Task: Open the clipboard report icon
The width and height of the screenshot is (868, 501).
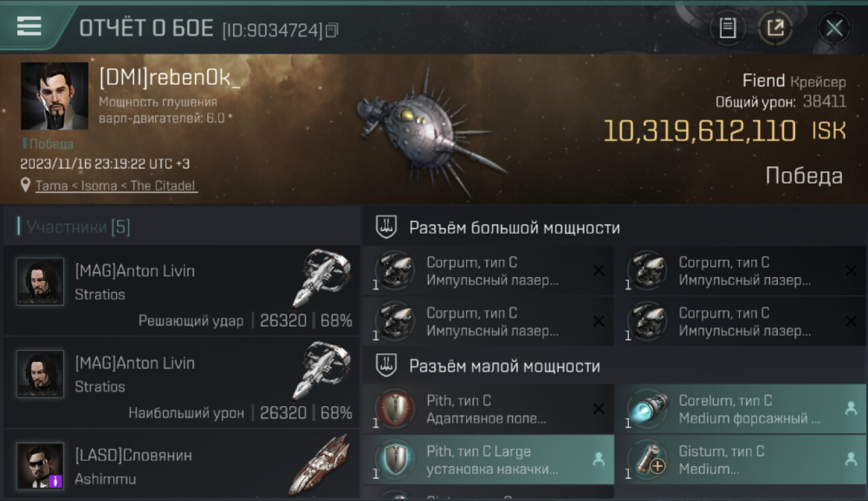Action: tap(728, 28)
